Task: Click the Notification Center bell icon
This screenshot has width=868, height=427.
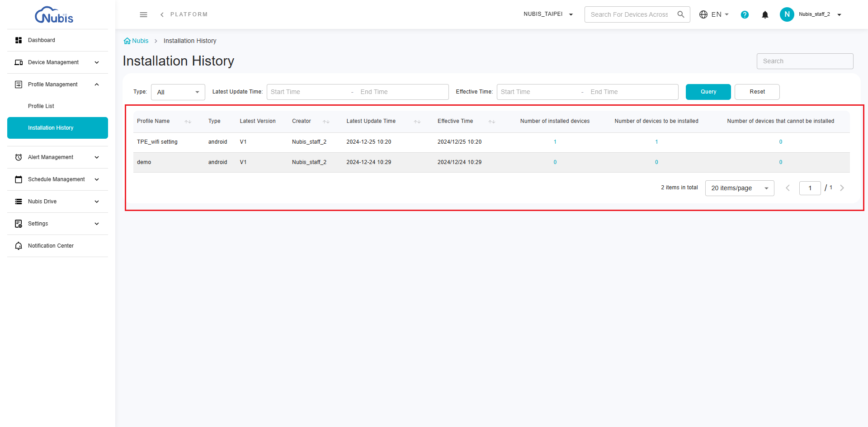Action: (x=19, y=246)
